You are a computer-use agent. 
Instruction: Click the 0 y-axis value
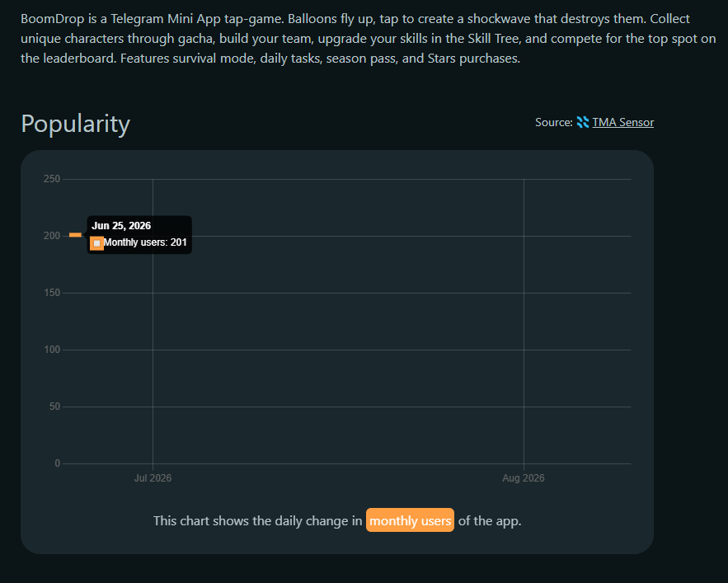[x=58, y=463]
